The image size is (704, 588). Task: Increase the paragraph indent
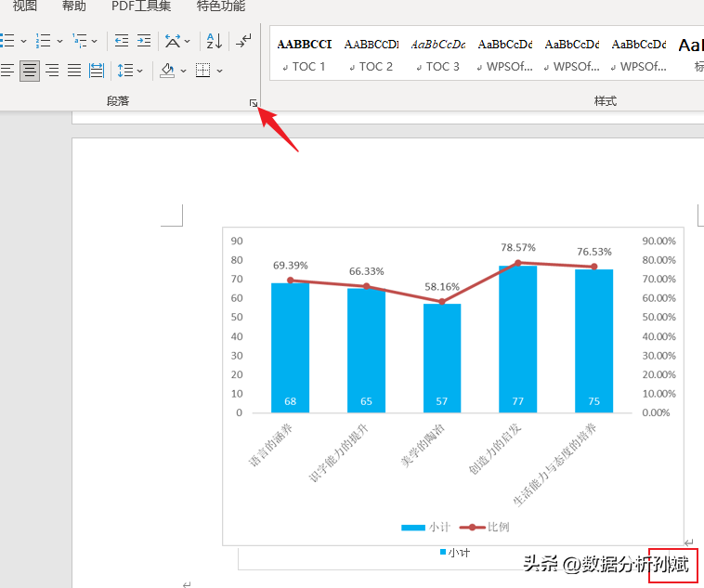pyautogui.click(x=144, y=41)
